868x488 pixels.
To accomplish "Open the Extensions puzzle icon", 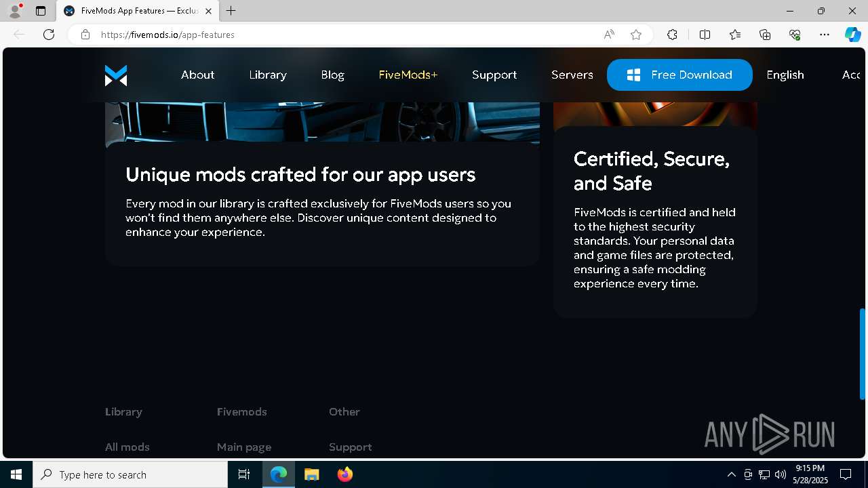I will pos(672,35).
